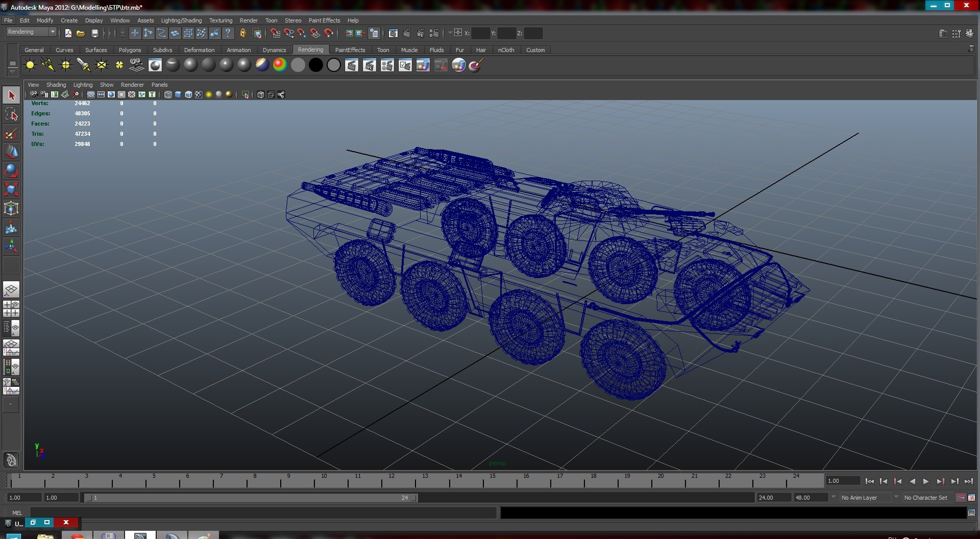
Task: Open the input field mode dropdown arrow
Action: (450, 33)
